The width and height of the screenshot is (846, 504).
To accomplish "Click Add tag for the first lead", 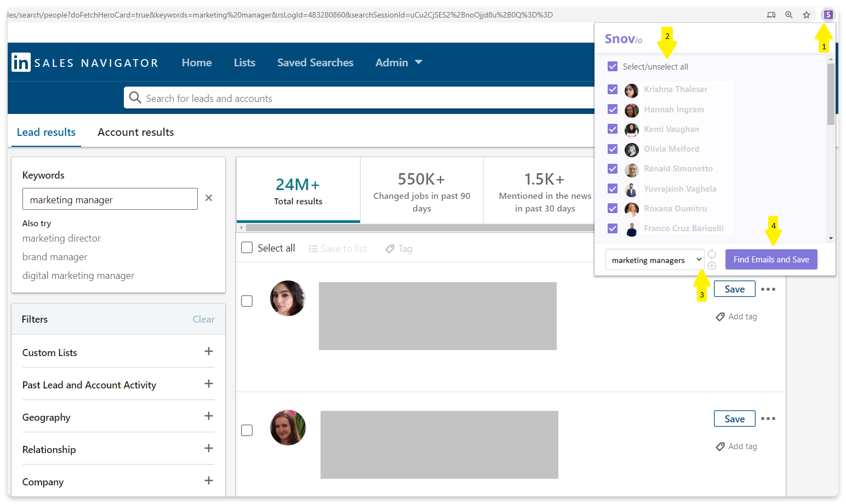I will coord(736,317).
